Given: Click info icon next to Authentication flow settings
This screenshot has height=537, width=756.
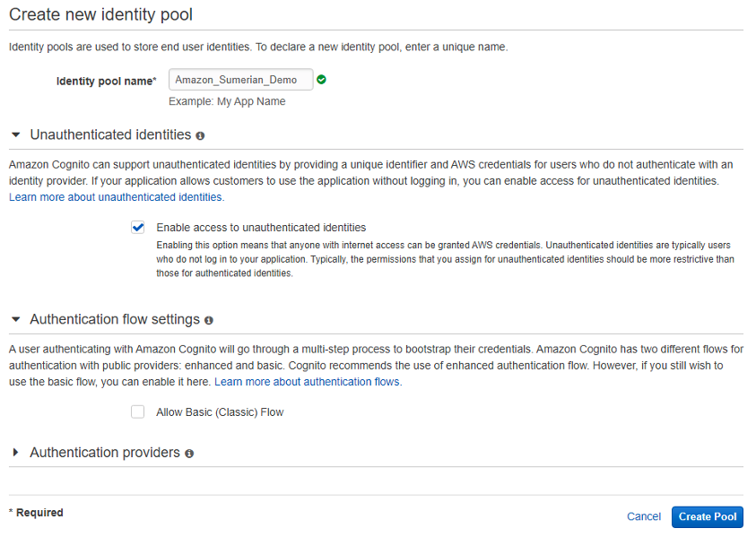Looking at the screenshot, I should 209,320.
